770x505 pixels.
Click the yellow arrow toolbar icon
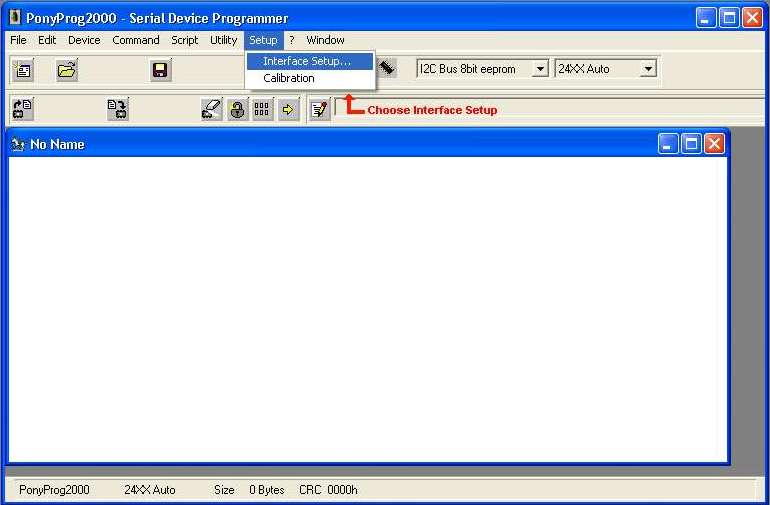[x=288, y=110]
